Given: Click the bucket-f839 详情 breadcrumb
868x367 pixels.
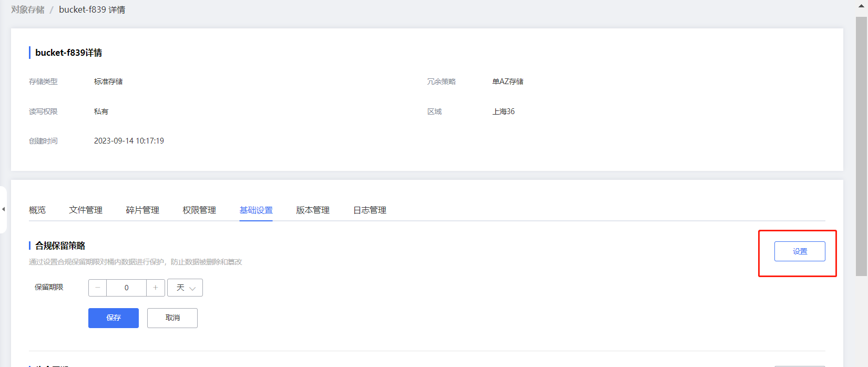Looking at the screenshot, I should (92, 9).
